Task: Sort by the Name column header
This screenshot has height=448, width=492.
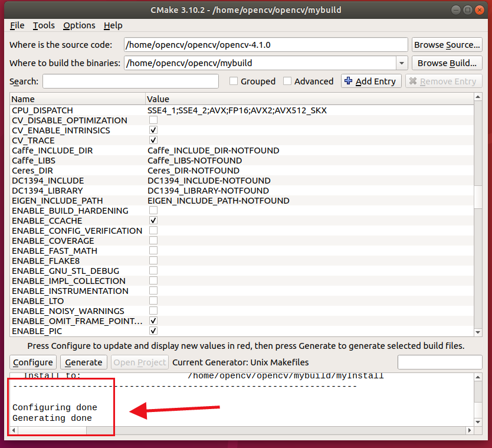Action: [x=77, y=99]
